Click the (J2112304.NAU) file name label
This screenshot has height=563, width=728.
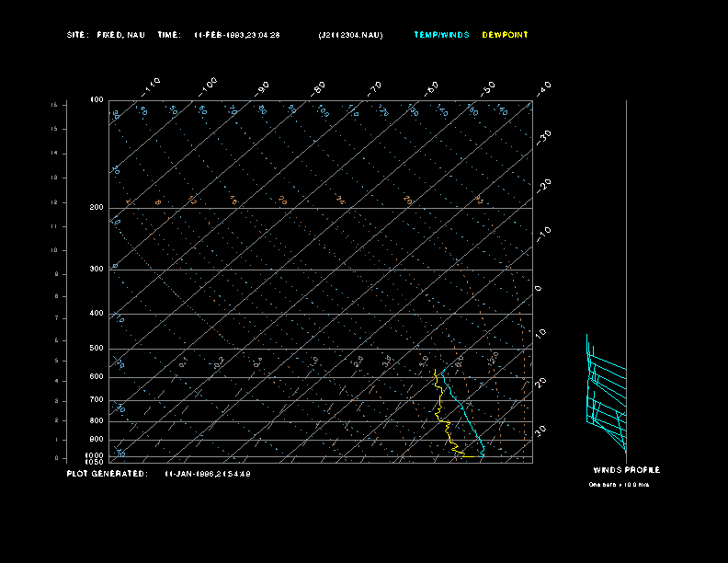(x=351, y=35)
